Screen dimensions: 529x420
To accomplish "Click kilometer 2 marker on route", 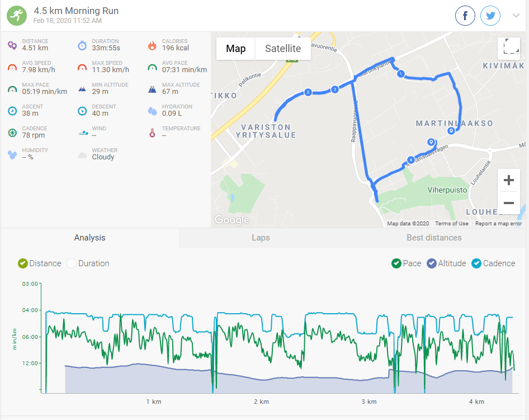I will point(308,92).
